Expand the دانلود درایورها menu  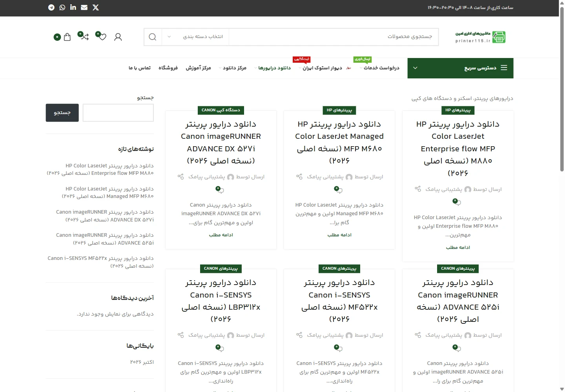point(273,68)
